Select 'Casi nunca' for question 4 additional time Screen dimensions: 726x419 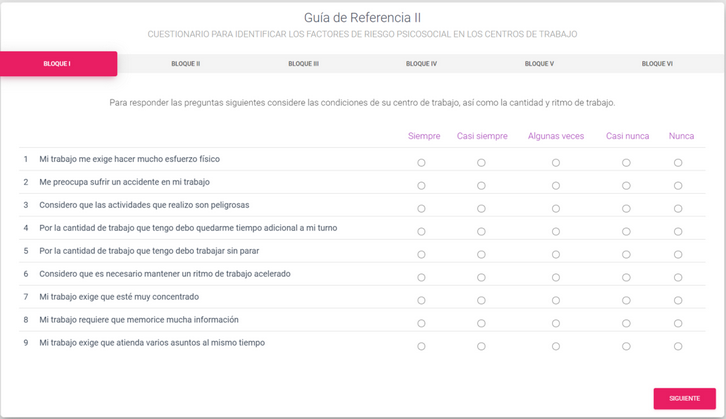626,232
